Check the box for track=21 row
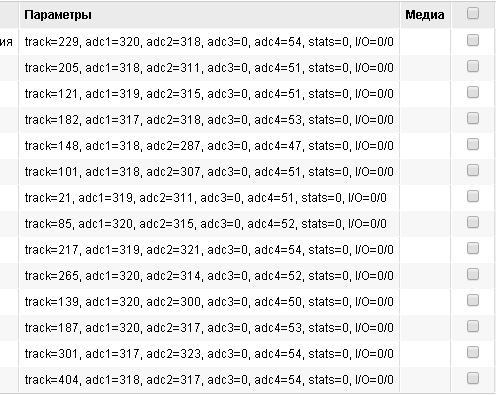This screenshot has height=395, width=496. click(473, 196)
